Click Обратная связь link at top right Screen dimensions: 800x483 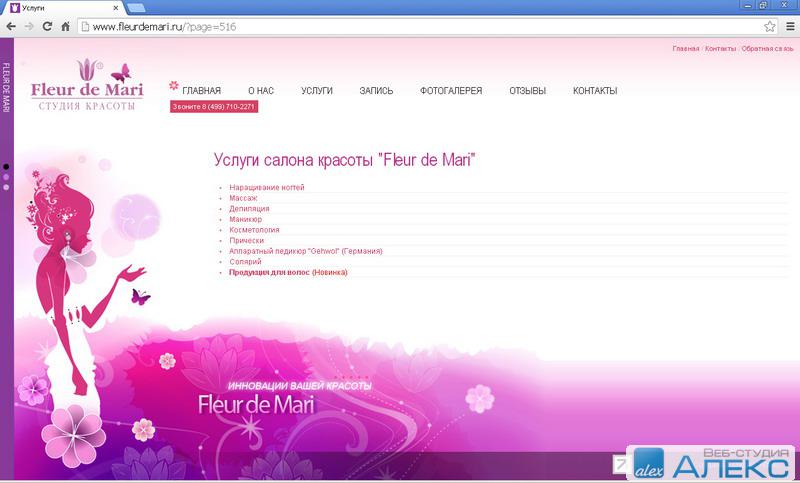point(767,48)
